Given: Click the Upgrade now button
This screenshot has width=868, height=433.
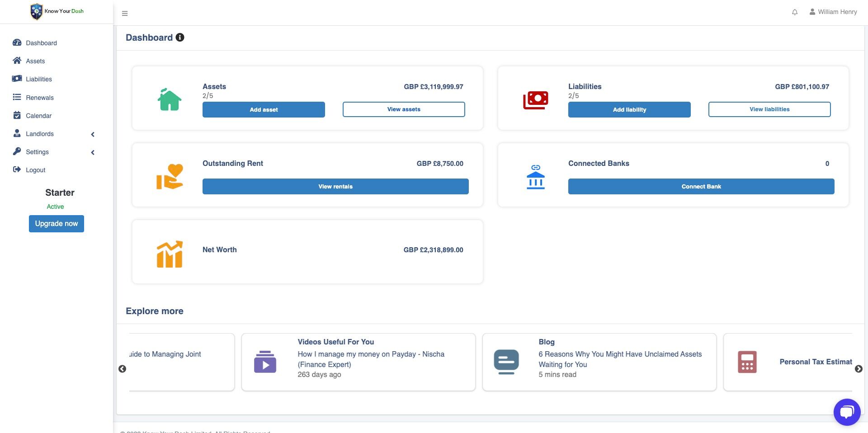Looking at the screenshot, I should point(57,224).
